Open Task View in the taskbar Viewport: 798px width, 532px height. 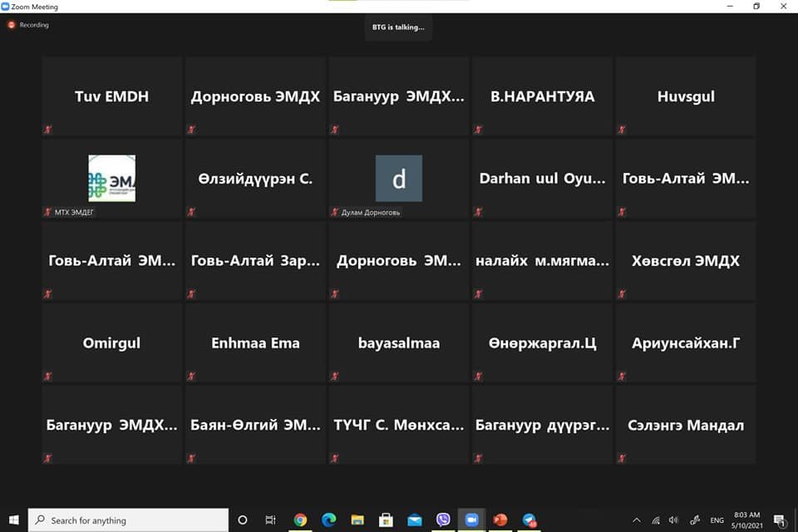270,520
